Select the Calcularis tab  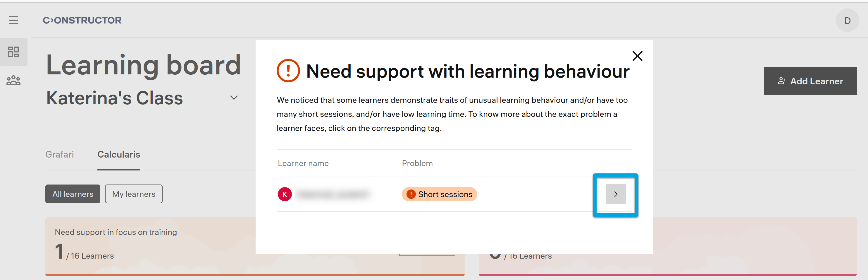pos(119,155)
